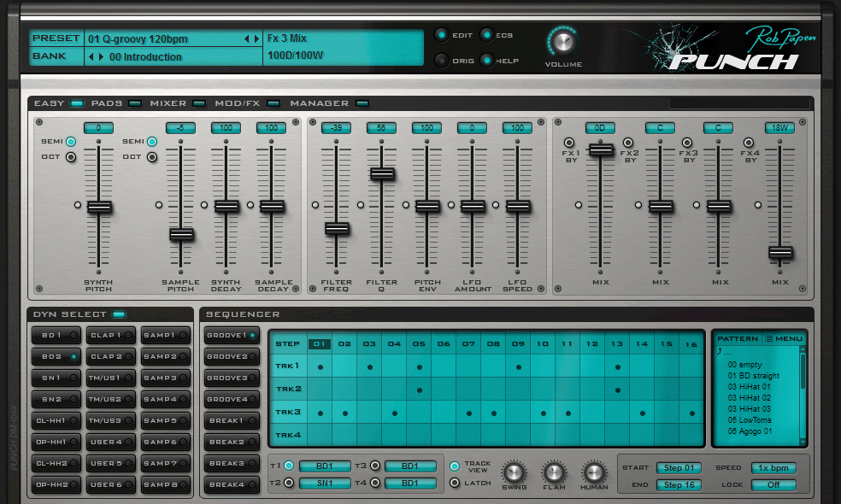
Task: Toggle the EDIT LED button
Action: click(x=441, y=35)
